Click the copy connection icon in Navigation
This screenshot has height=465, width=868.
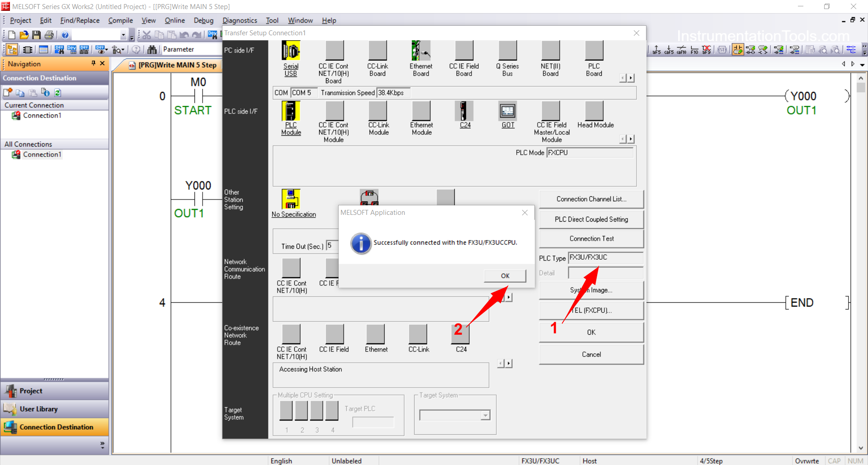(20, 92)
